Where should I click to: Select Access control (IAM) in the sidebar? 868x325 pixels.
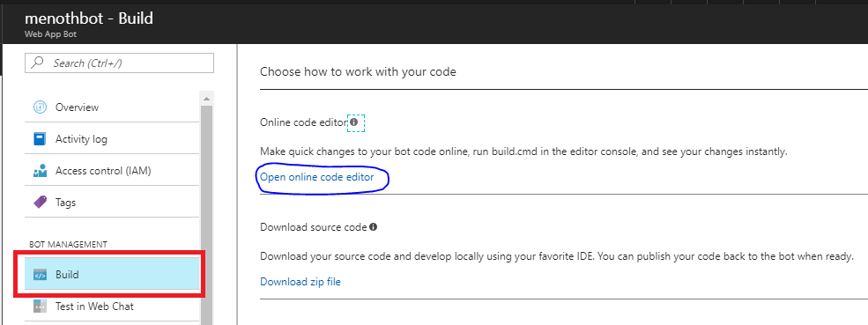tap(112, 171)
